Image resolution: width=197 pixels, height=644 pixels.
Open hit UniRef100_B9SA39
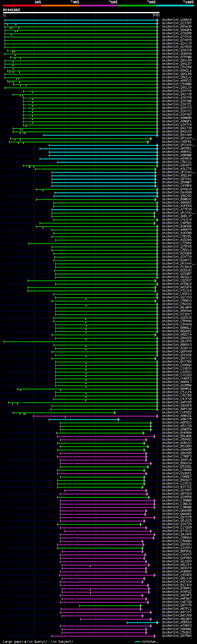[177, 27]
